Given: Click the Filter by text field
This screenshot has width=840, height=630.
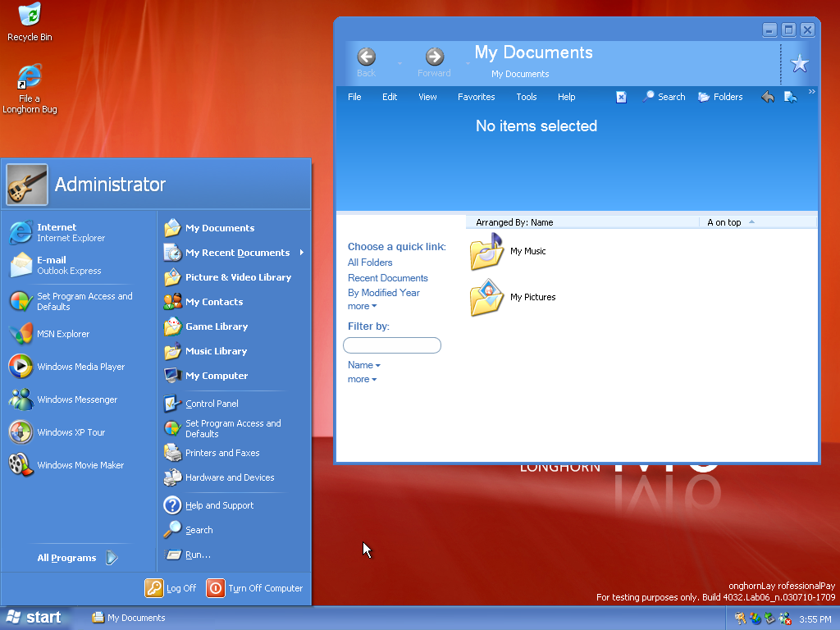Looking at the screenshot, I should pos(392,345).
